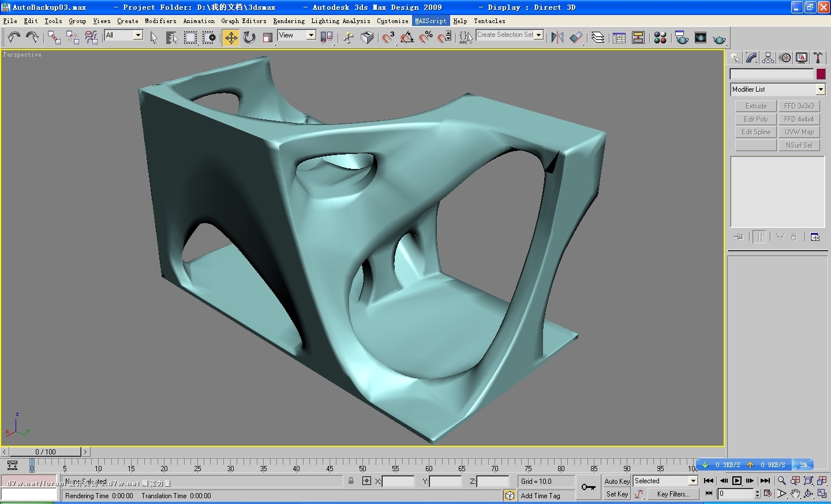This screenshot has height=504, width=831.
Task: Click the Undo arrow in the main toolbar
Action: click(14, 37)
